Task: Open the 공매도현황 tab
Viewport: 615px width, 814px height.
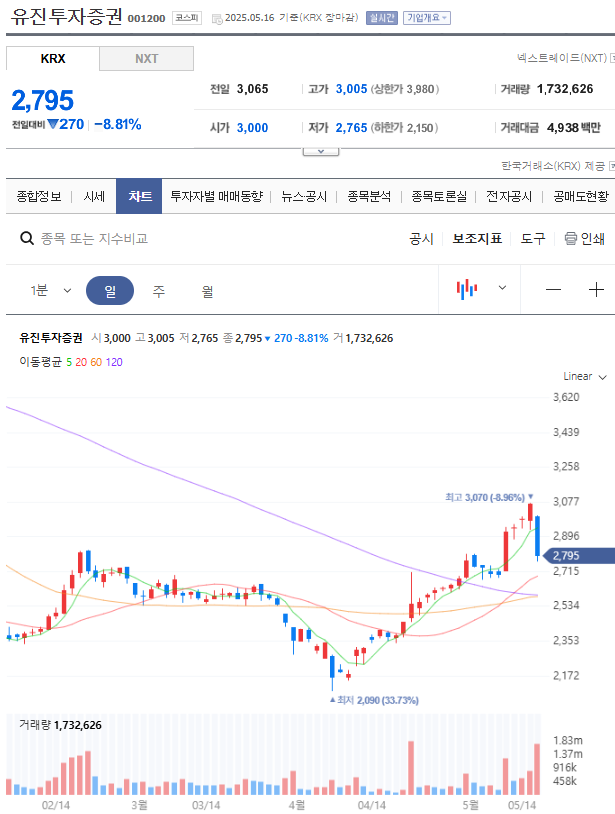Action: [x=581, y=196]
